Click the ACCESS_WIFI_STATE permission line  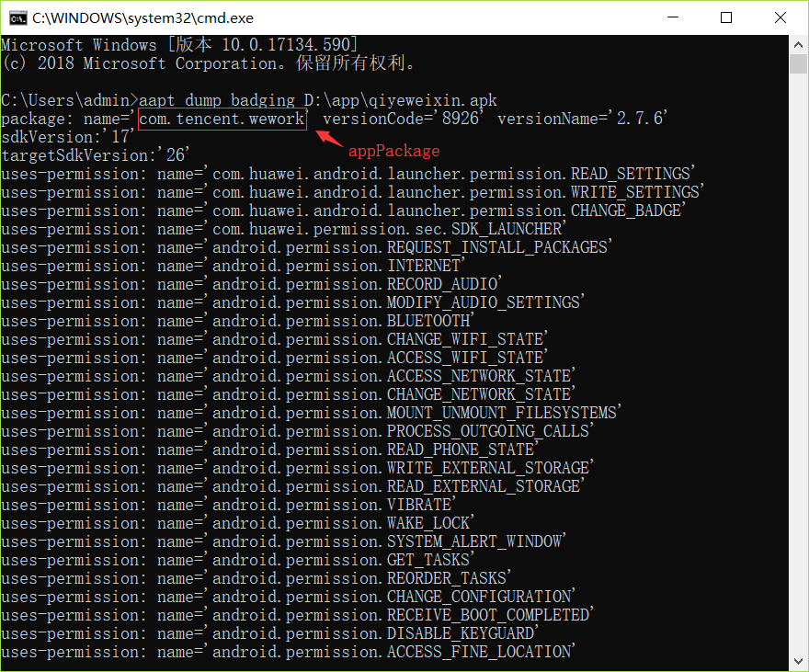tap(274, 358)
